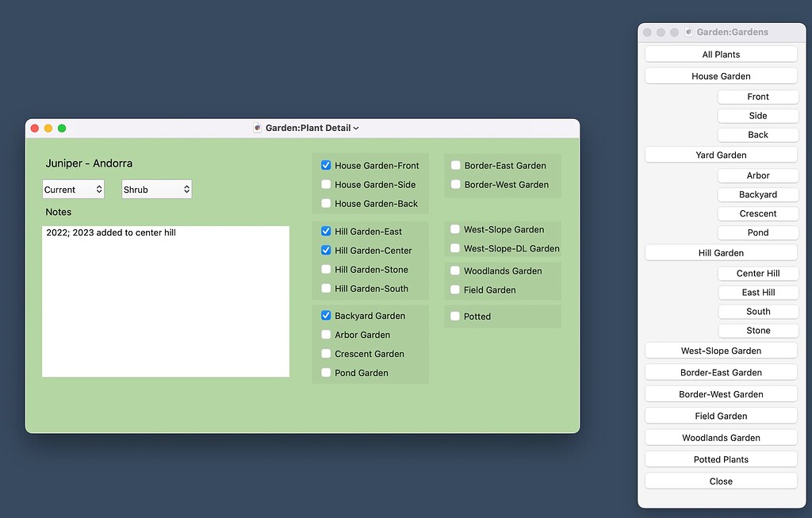Image resolution: width=812 pixels, height=518 pixels.
Task: Click inside the Notes text field
Action: pyautogui.click(x=165, y=301)
